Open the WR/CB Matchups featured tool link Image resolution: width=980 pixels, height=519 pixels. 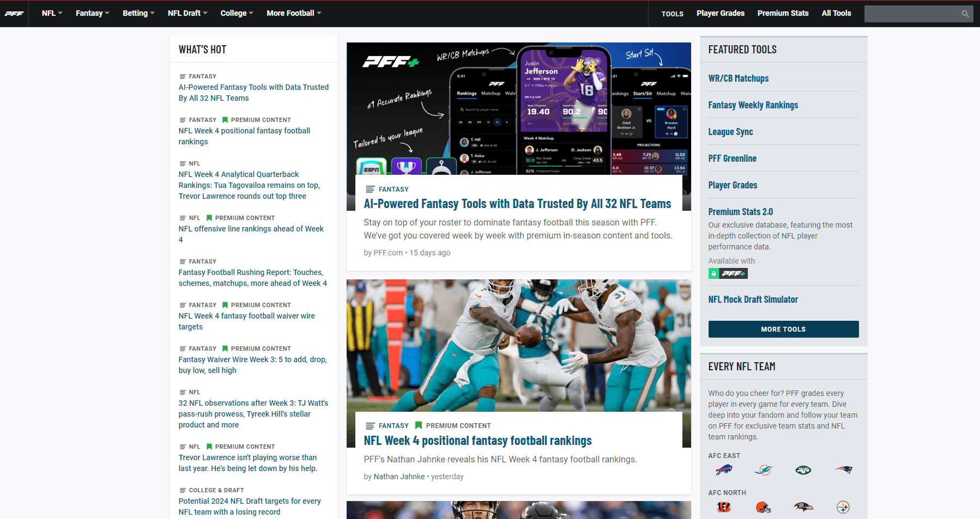click(x=738, y=78)
